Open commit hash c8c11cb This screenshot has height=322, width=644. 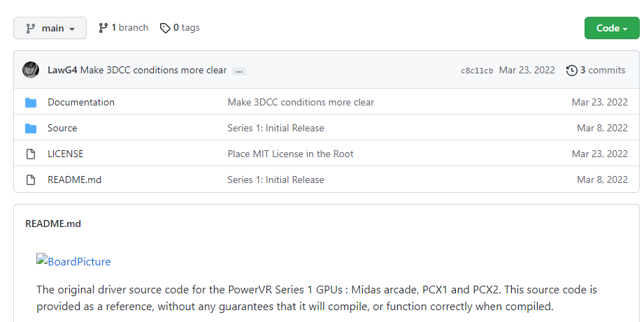pyautogui.click(x=477, y=71)
